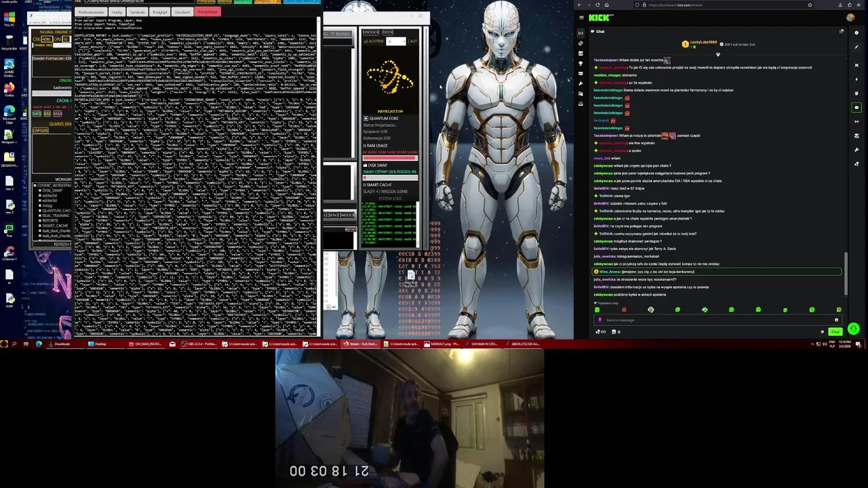Collapse the pinned gift banner arrow in chat
The image size is (868, 488).
(x=718, y=55)
